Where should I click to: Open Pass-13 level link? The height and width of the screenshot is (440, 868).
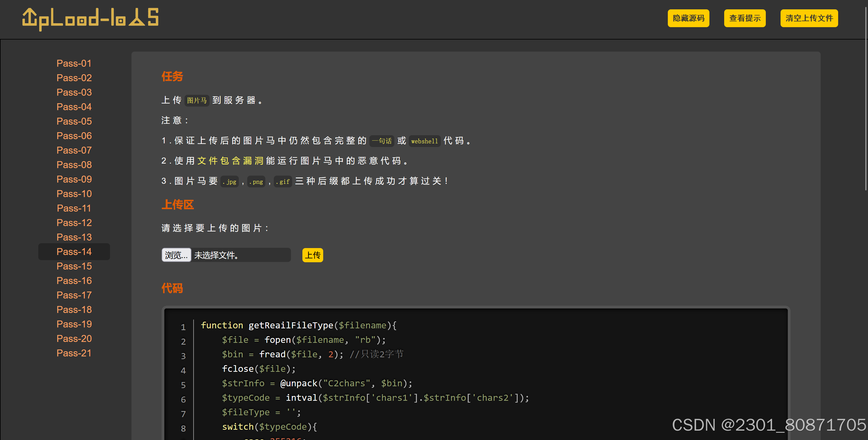[x=74, y=238]
